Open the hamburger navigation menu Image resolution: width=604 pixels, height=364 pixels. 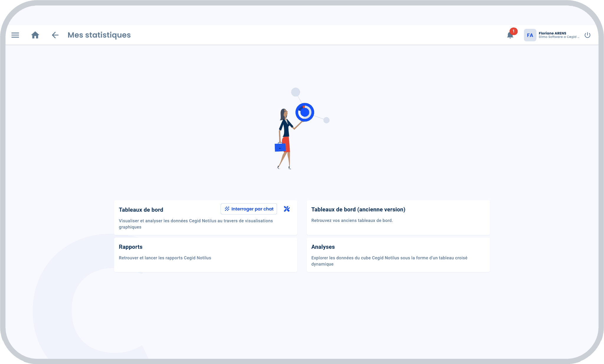click(x=15, y=35)
